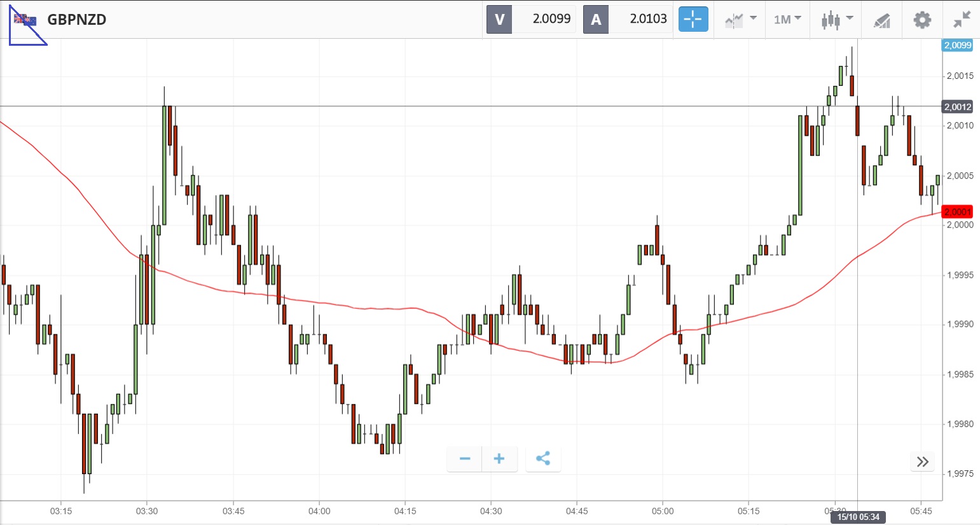Click the GBPNZD symbol title
Viewport: 980px width, 525px height.
[77, 19]
